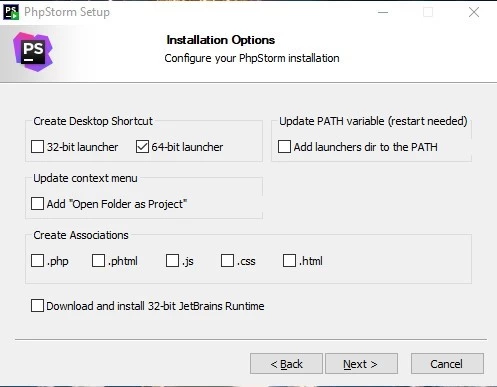This screenshot has width=497, height=387.
Task: Click "Update PATH variable (restart needed)" label
Action: [373, 121]
